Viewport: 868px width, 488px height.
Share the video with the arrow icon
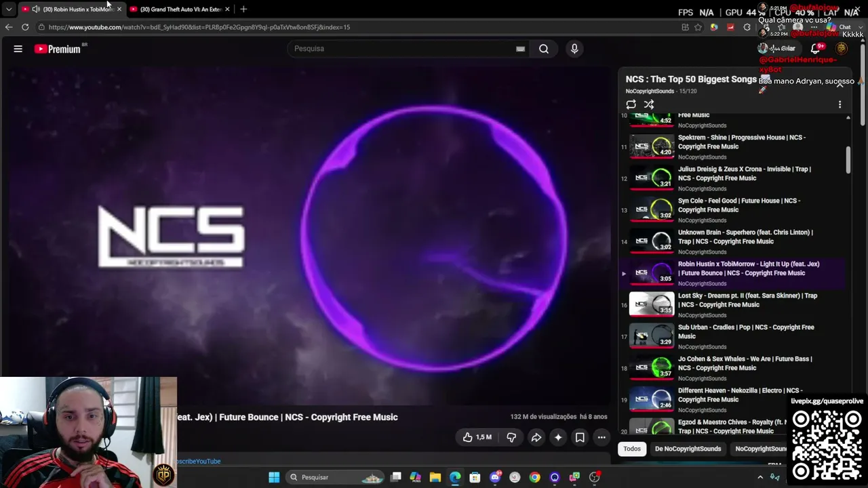[536, 438]
